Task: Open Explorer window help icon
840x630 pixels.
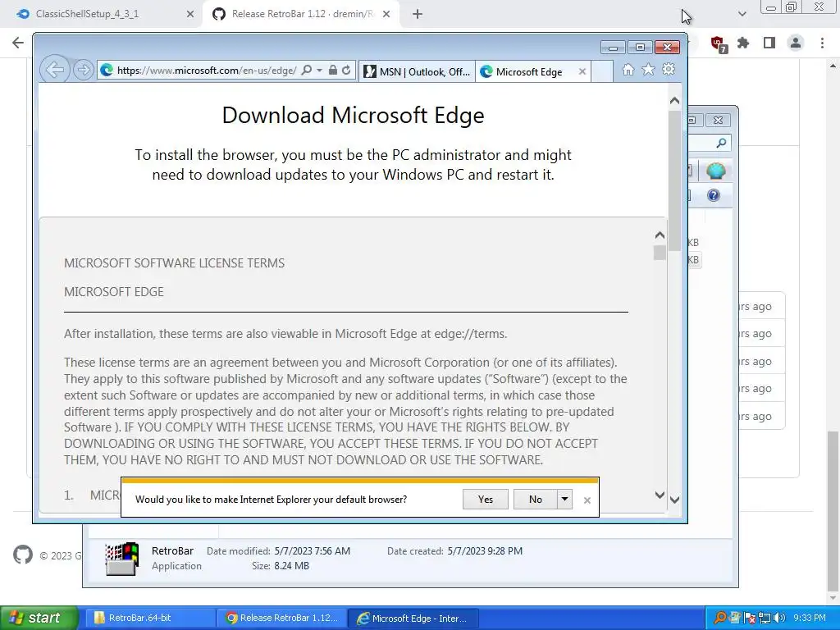Action: point(714,195)
